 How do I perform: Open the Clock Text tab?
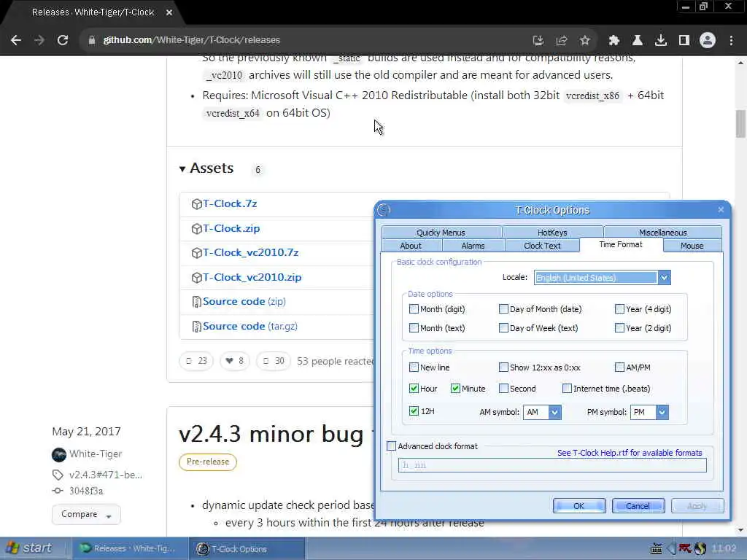542,246
